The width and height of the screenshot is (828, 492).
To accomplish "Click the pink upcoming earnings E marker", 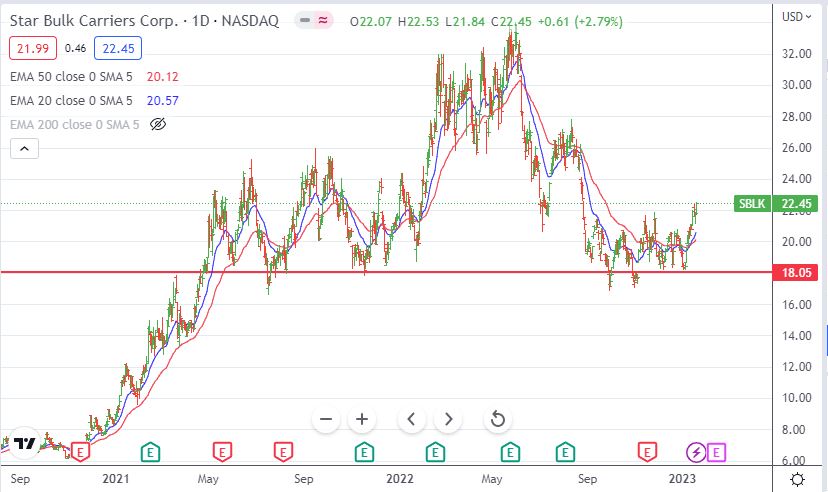I will (x=717, y=452).
